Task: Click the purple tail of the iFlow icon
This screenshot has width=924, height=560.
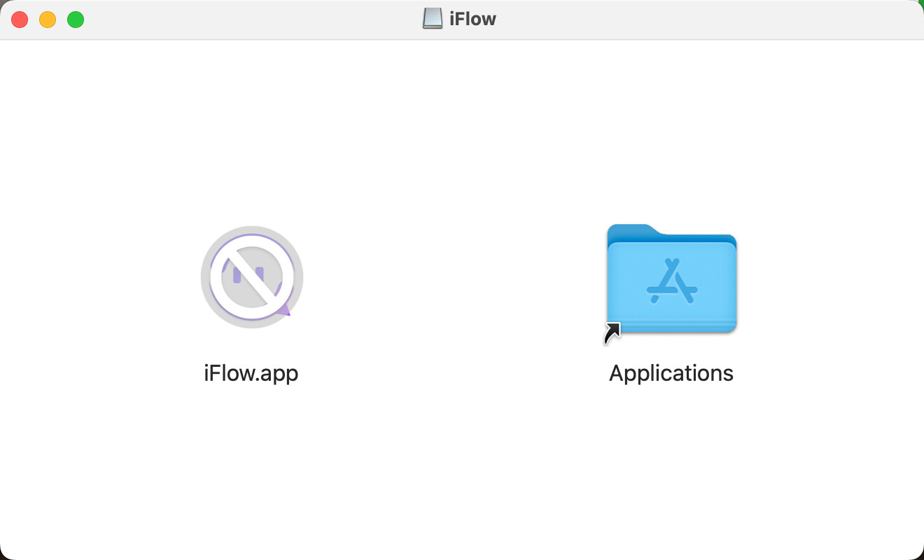Action: [284, 309]
